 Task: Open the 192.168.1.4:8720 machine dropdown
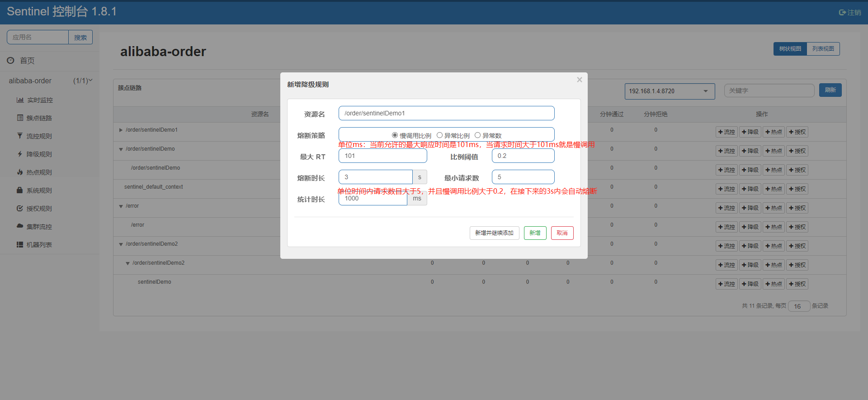[x=670, y=91]
